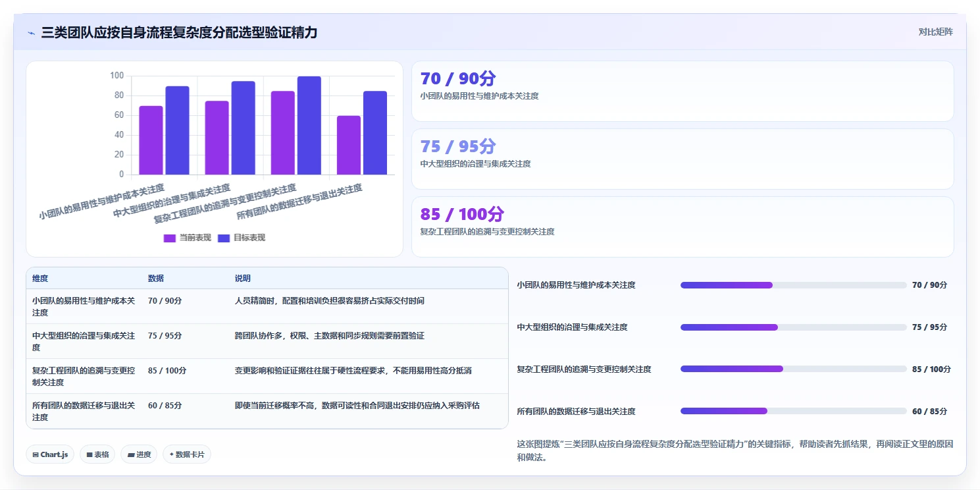The height and width of the screenshot is (490, 980).
Task: Click the 小团队的易用性与维护成本关注度 progress bar
Action: [x=794, y=285]
